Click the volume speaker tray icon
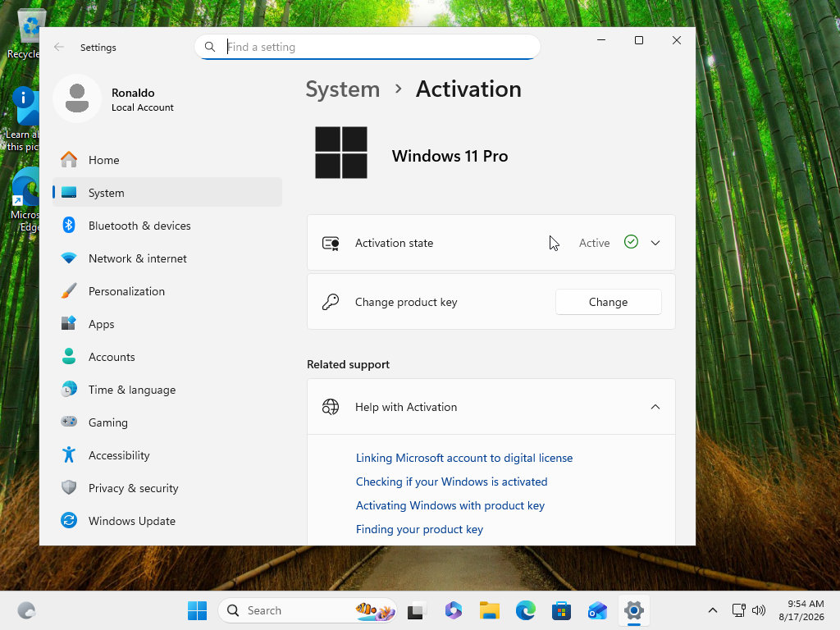The width and height of the screenshot is (840, 630). pos(759,610)
